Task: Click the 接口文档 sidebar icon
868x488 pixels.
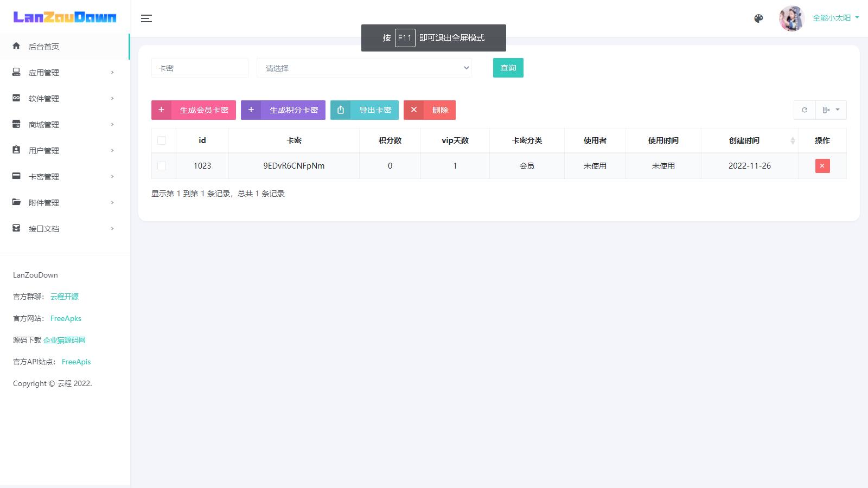Action: [16, 228]
